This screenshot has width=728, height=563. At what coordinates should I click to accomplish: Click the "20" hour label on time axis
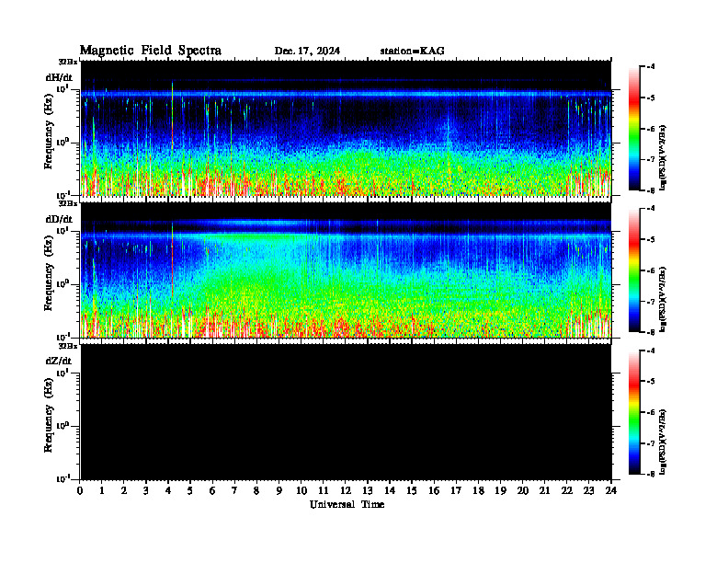pos(523,491)
